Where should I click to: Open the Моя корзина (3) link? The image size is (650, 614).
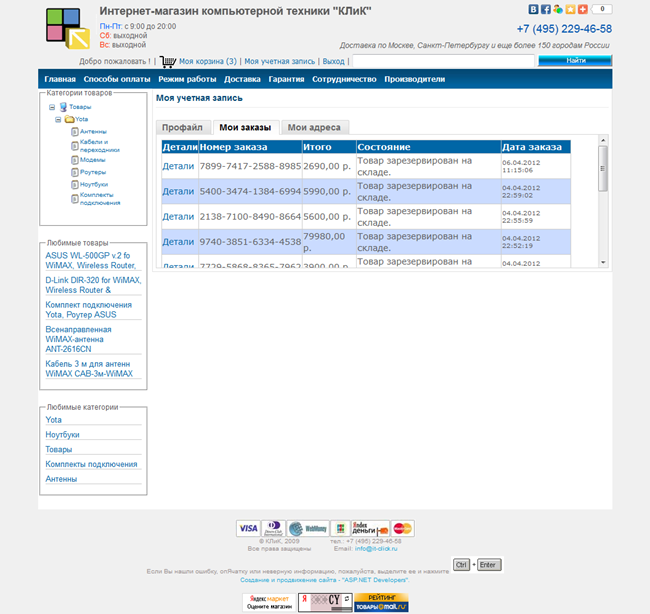[208, 61]
